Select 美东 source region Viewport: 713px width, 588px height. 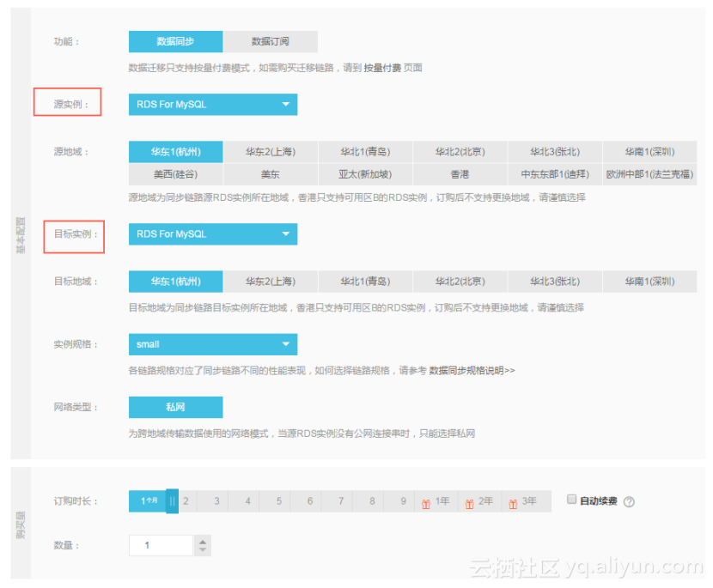click(271, 174)
